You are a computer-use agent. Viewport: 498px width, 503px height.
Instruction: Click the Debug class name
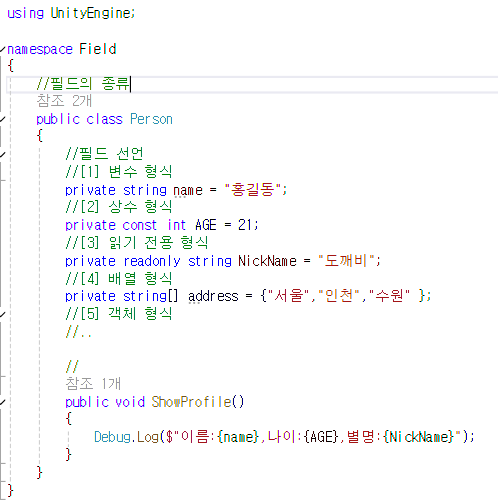[112, 437]
